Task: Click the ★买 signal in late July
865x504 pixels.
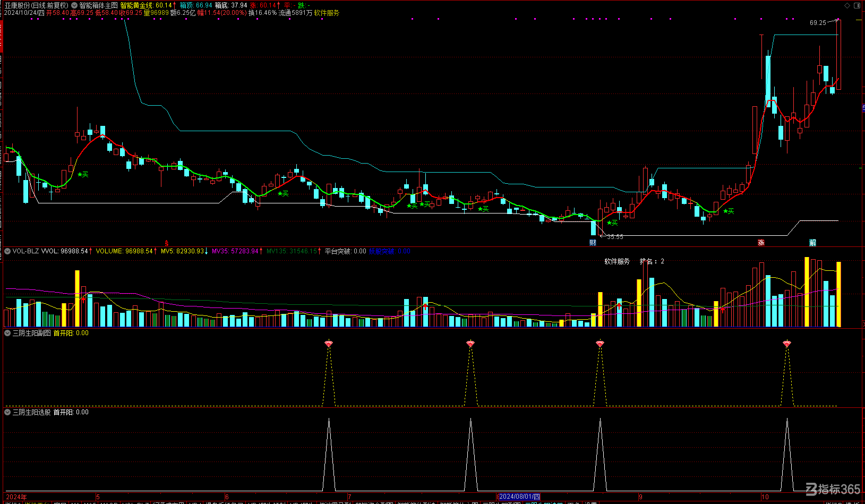Action: pos(483,209)
